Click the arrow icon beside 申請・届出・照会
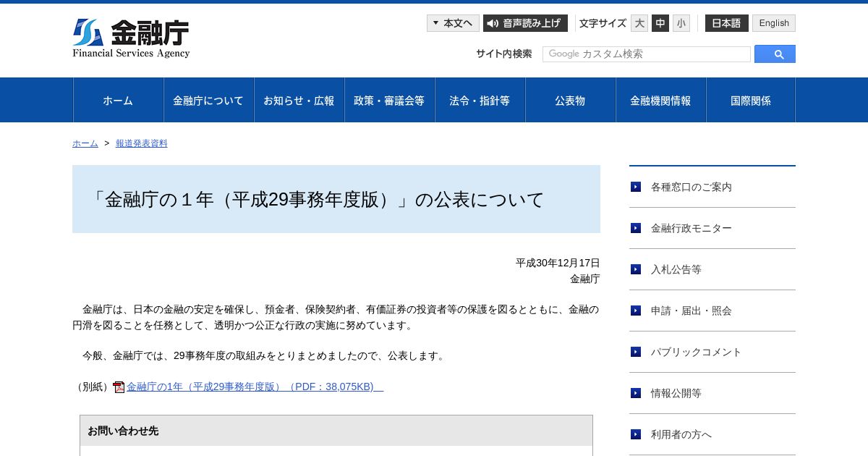 [x=636, y=311]
